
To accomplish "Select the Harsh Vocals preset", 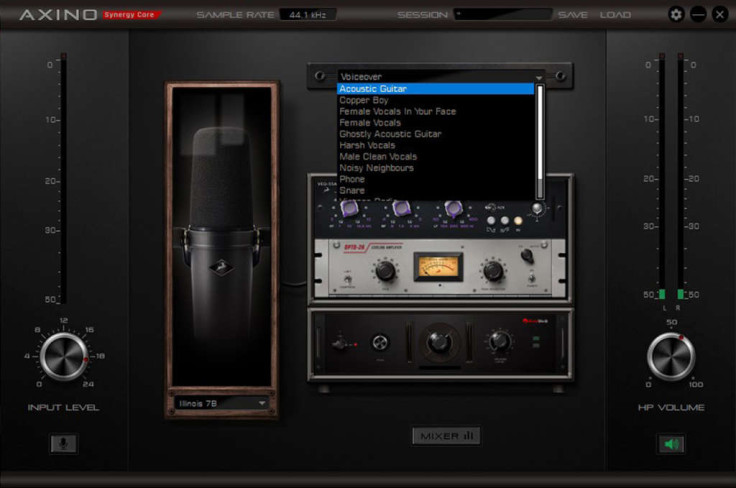I will (x=435, y=145).
